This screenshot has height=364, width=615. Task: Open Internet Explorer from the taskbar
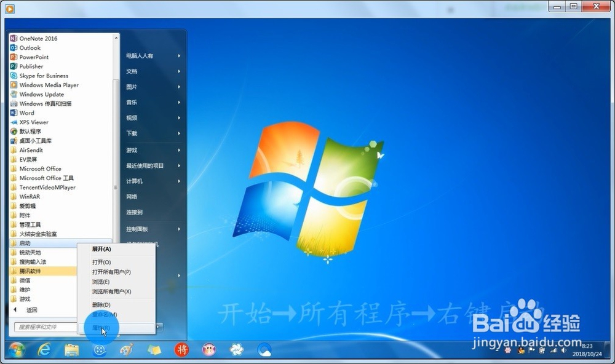[44, 349]
